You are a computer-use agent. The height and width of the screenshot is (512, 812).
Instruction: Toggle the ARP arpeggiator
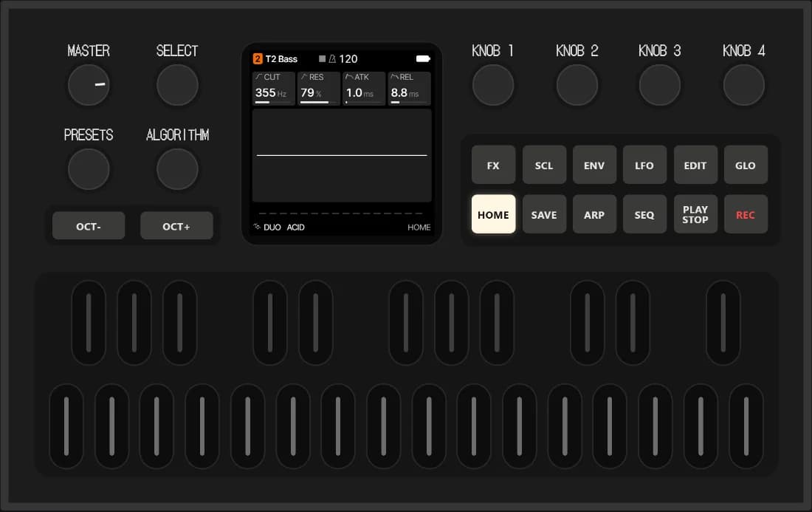[594, 214]
